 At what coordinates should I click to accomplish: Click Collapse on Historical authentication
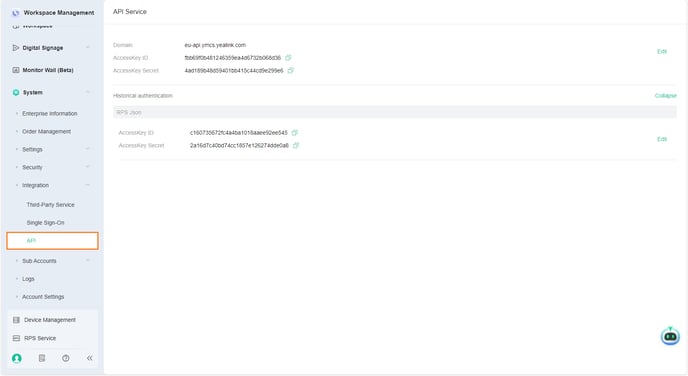coord(666,96)
